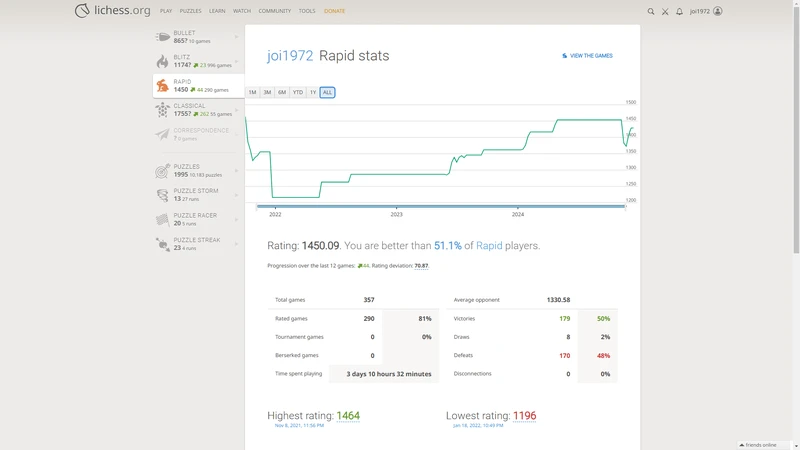The width and height of the screenshot is (800, 450).
Task: Click the challenges crossed-swords icon
Action: click(665, 11)
